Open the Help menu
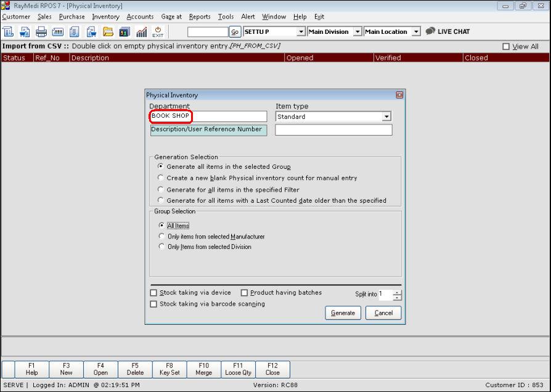This screenshot has height=392, width=551. click(x=300, y=17)
